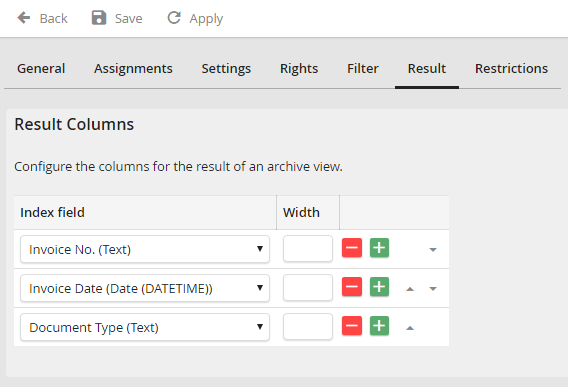Open the Settings tab
Viewport: 568px width, 387px height.
click(x=226, y=68)
